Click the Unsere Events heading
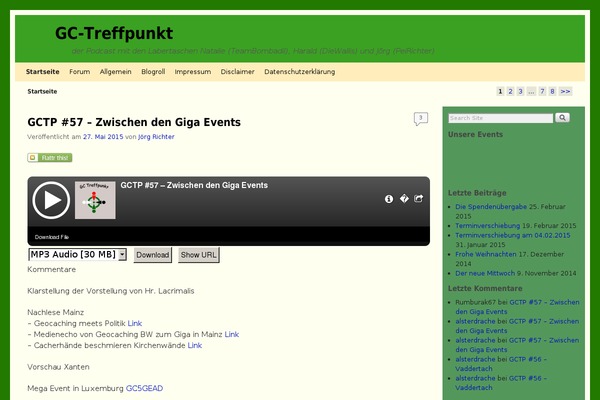Image resolution: width=600 pixels, height=400 pixels. pos(475,134)
